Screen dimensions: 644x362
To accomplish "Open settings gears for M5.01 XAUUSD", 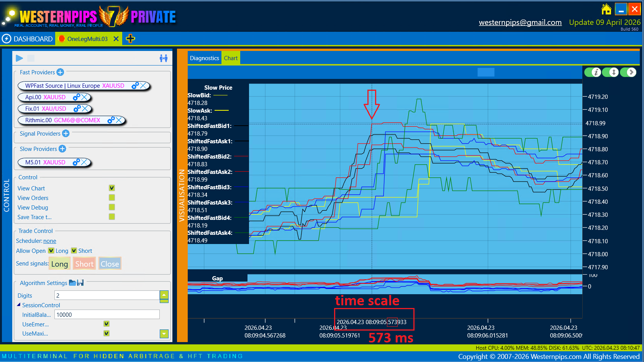I will coord(76,162).
